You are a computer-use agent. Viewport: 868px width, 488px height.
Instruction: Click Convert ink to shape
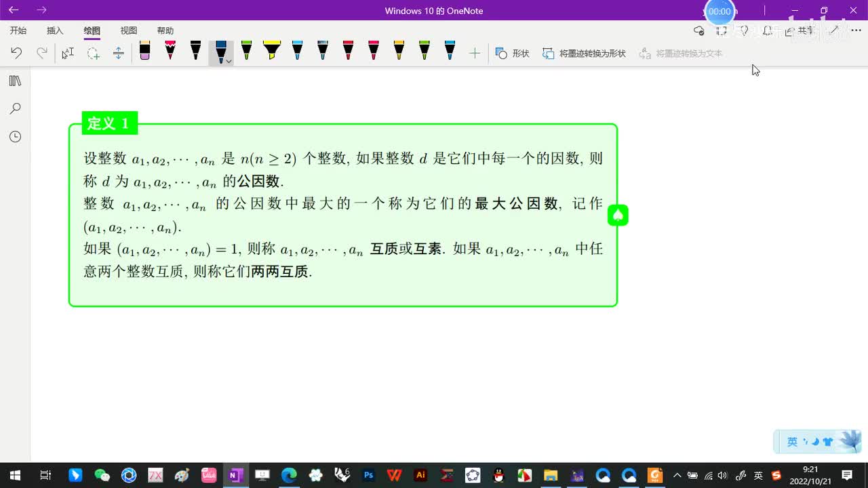[584, 53]
